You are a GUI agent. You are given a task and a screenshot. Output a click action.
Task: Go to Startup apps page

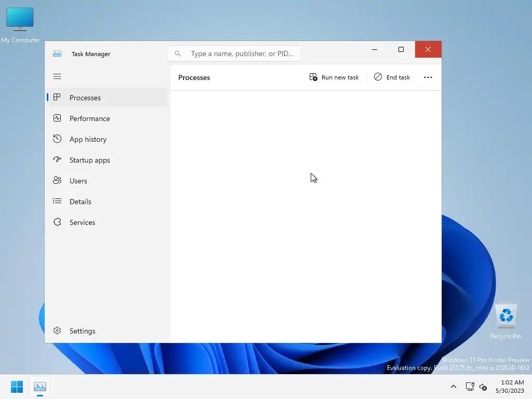coord(107,160)
